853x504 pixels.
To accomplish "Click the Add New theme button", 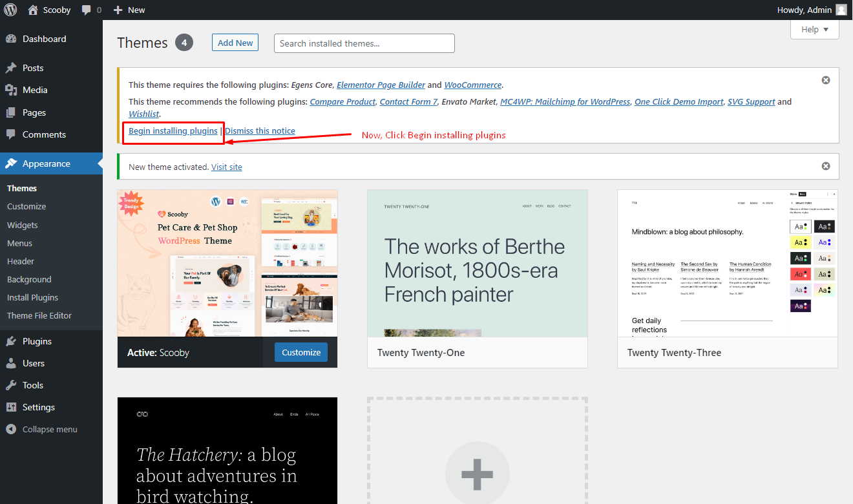I will tap(235, 43).
